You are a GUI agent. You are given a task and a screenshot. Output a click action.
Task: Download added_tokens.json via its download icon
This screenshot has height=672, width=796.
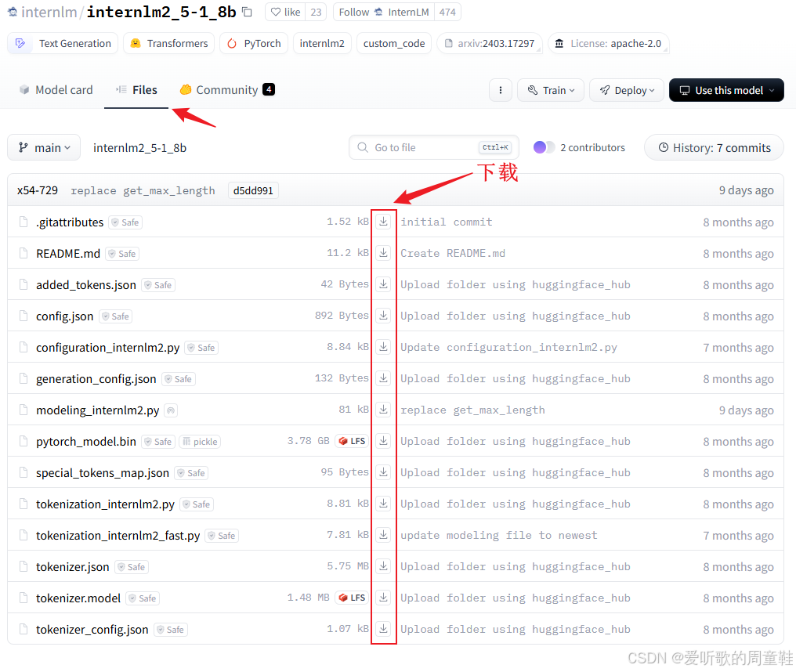(383, 284)
